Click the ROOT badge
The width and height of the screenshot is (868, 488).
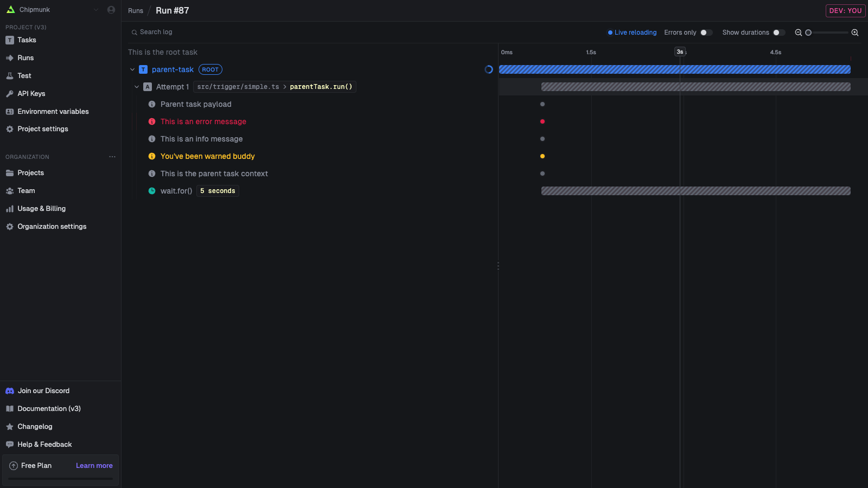click(210, 69)
